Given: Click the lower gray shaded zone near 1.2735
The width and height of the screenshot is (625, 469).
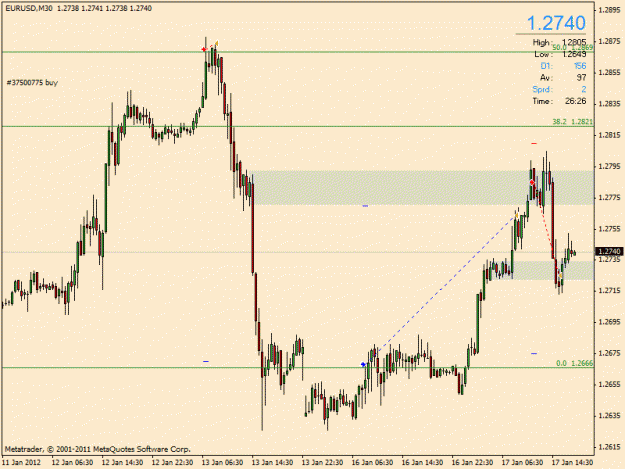Looking at the screenshot, I should tap(540, 270).
